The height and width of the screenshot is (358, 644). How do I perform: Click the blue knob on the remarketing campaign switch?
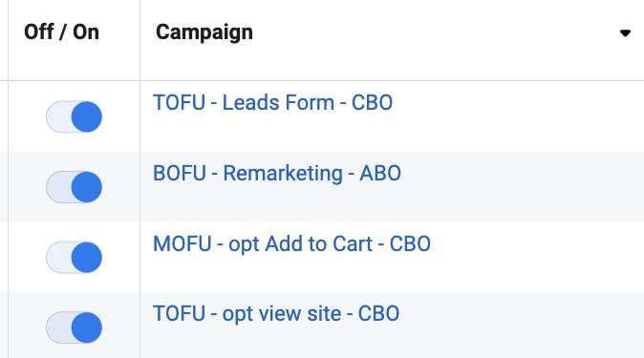(x=87, y=187)
